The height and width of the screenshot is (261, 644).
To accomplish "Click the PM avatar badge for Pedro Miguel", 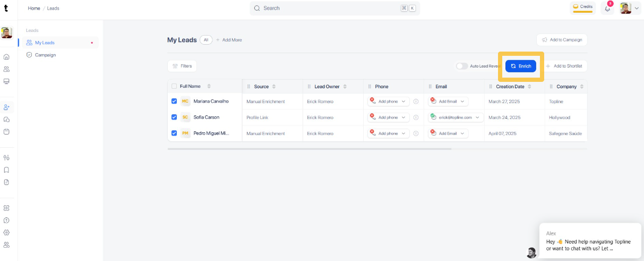I will 185,133.
